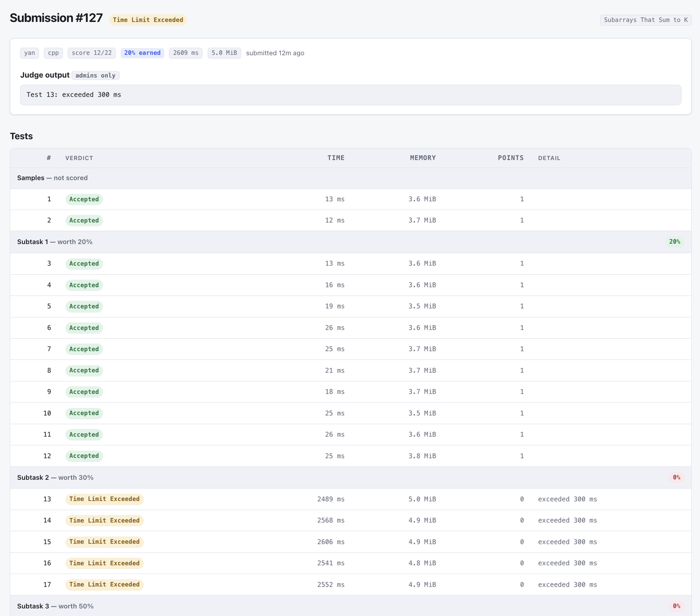Image resolution: width=700 pixels, height=616 pixels.
Task: Click the submitted 12m ago text
Action: pos(275,53)
